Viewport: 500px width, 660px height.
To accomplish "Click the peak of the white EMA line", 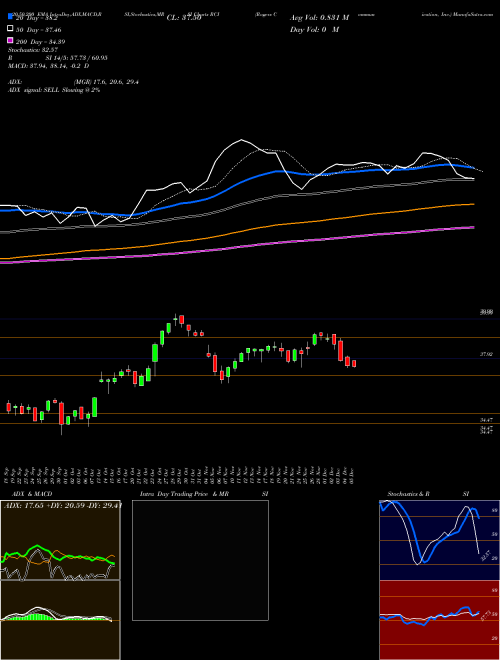I will (x=242, y=140).
